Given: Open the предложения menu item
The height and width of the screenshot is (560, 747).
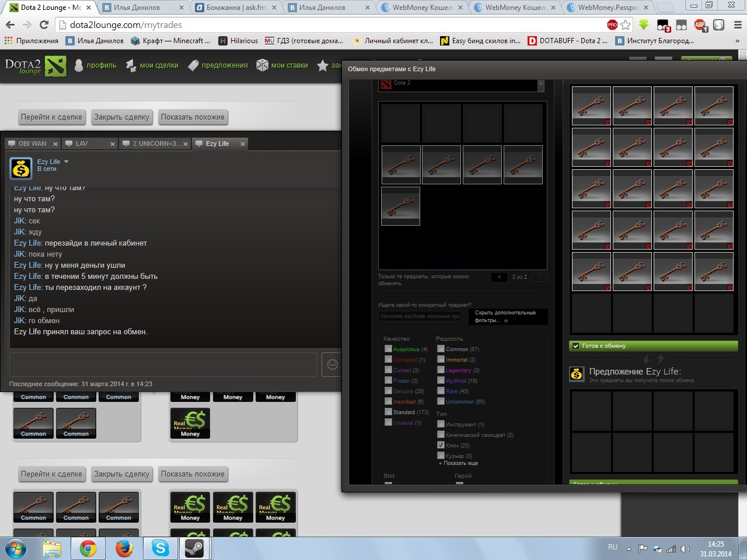Looking at the screenshot, I should [218, 65].
